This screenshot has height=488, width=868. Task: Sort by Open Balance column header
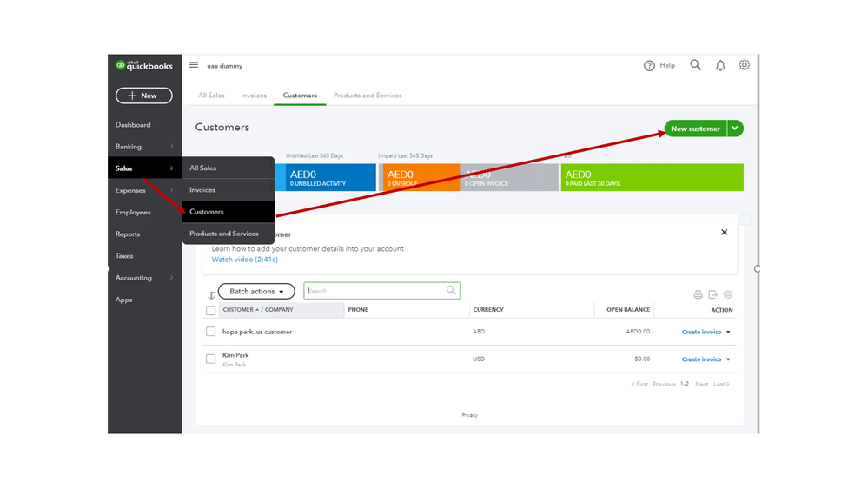[x=627, y=310]
